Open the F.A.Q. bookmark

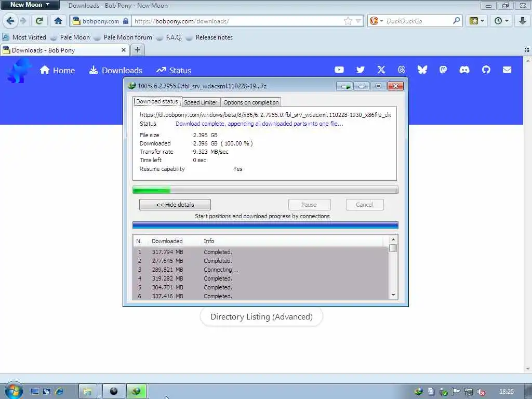click(x=169, y=37)
